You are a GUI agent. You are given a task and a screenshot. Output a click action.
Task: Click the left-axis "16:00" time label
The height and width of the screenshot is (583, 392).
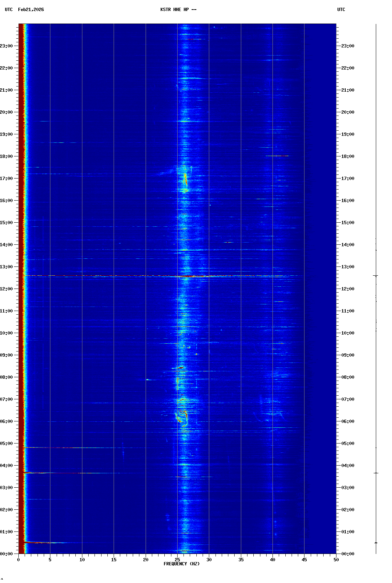point(6,201)
